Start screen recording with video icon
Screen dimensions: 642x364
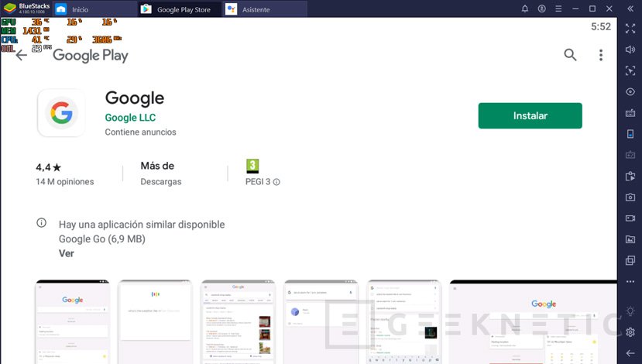(x=630, y=218)
